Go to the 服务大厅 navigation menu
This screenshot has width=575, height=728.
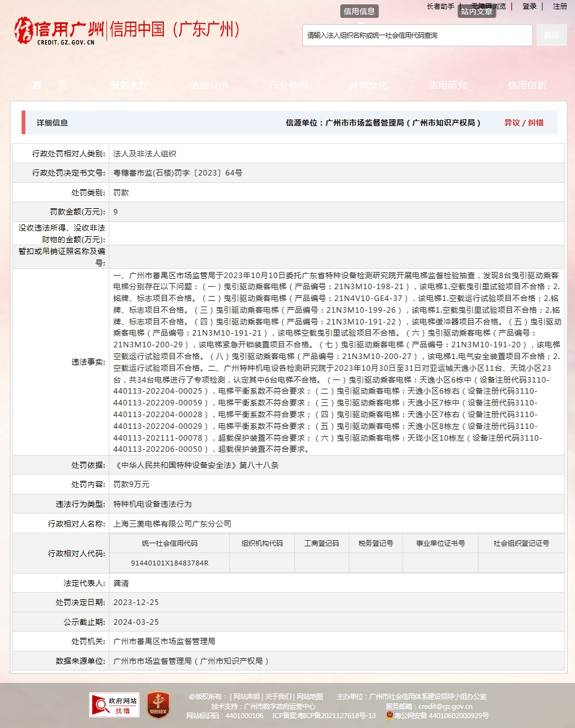(129, 85)
